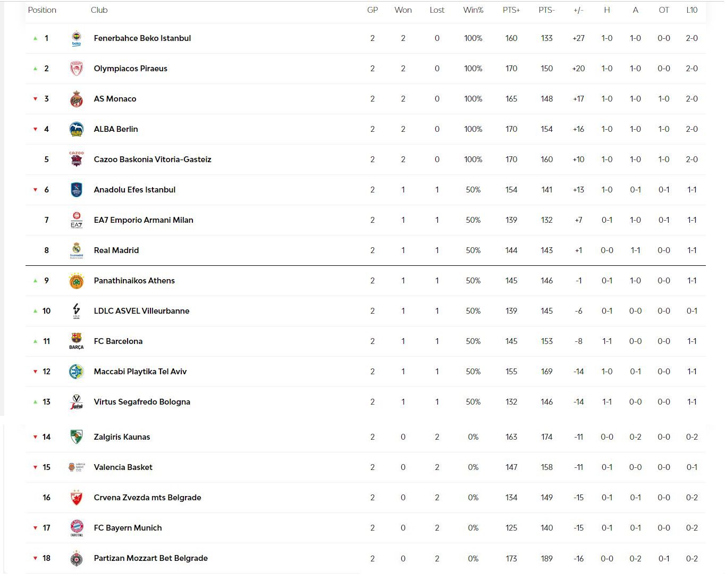Click the AS Monaco team crest
The height and width of the screenshot is (588, 725).
pyautogui.click(x=77, y=99)
